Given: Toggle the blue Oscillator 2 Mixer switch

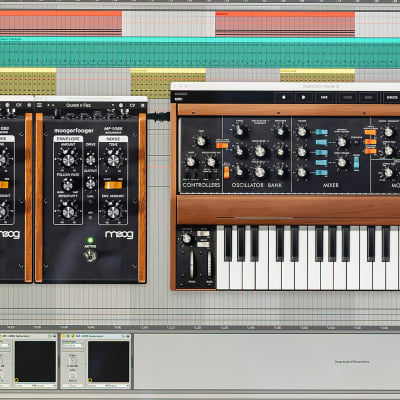Looking at the screenshot, I should click(322, 152).
